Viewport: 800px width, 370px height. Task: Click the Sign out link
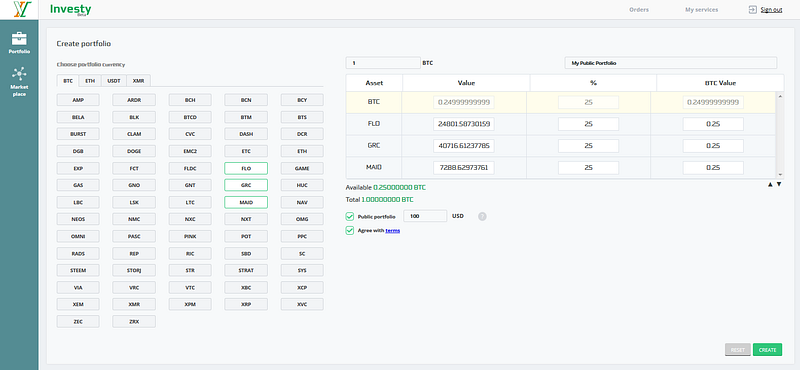point(771,10)
